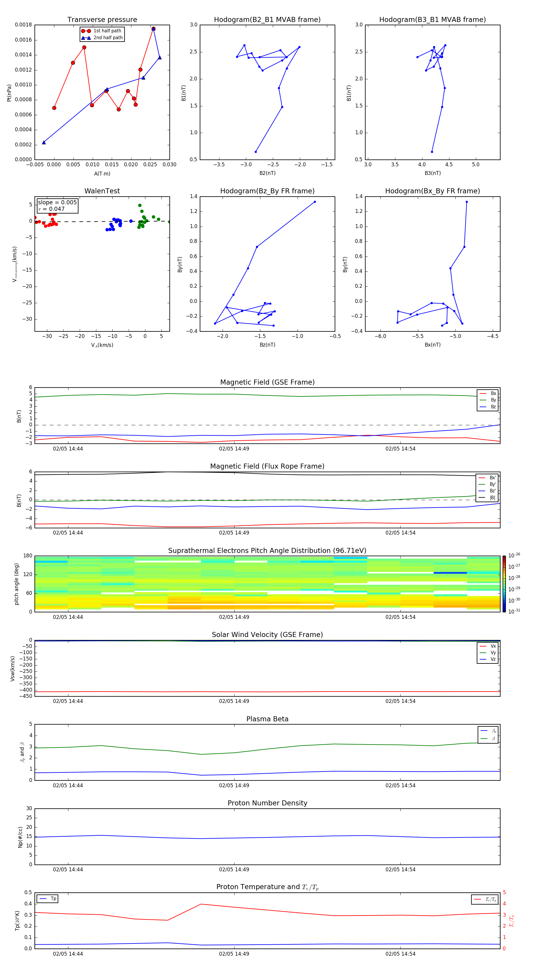Click the 'Hodogram(B2_B1 MVAB frame)' title

[267, 20]
